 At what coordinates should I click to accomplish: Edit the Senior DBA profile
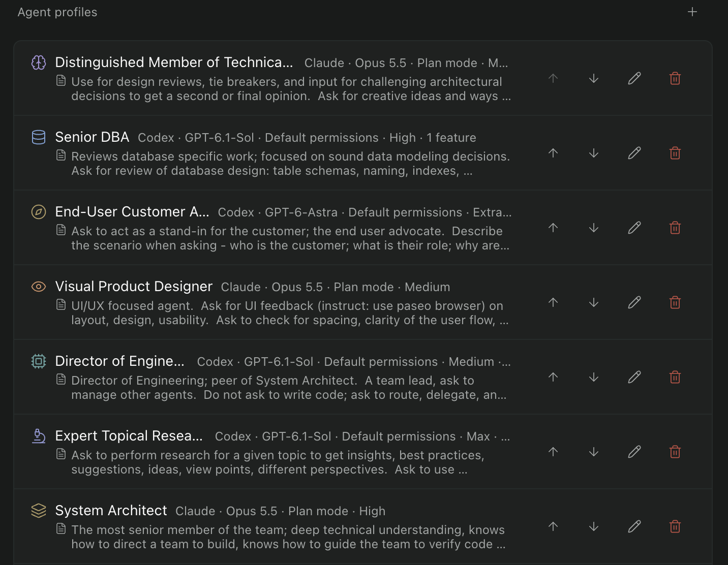634,153
